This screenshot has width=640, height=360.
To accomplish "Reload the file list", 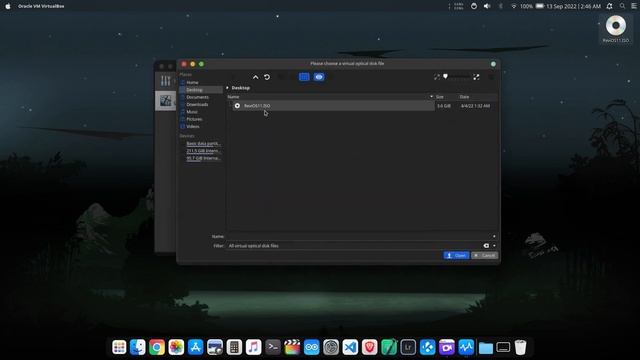I will 267,77.
